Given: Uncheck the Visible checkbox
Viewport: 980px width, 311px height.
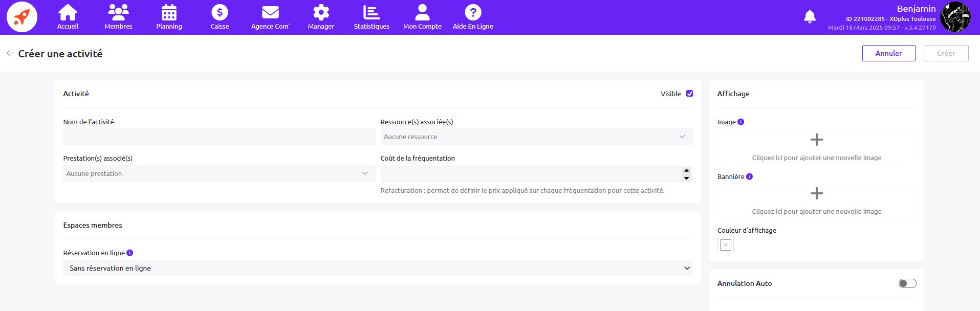Looking at the screenshot, I should click(x=689, y=94).
